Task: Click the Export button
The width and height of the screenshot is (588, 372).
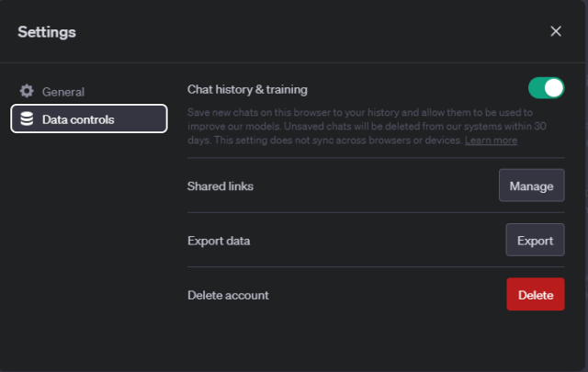Action: (x=535, y=241)
